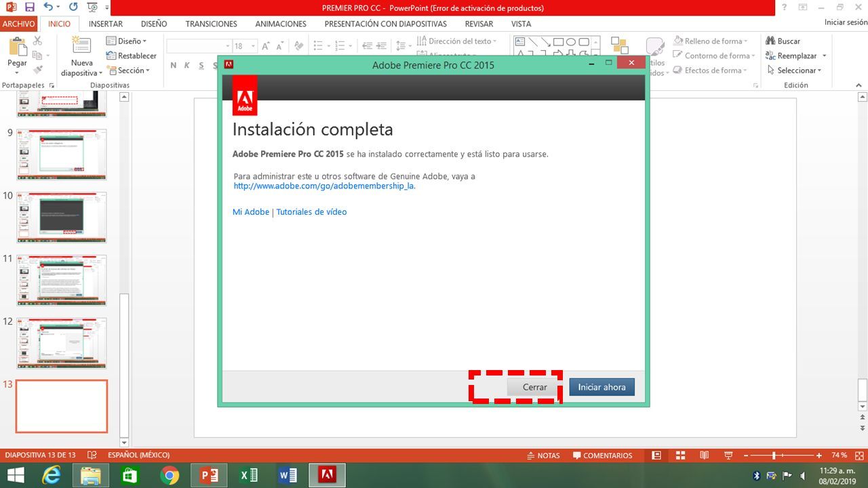The width and height of the screenshot is (868, 488).
Task: Click the Copy icon in Portapapeles
Action: coord(37,56)
